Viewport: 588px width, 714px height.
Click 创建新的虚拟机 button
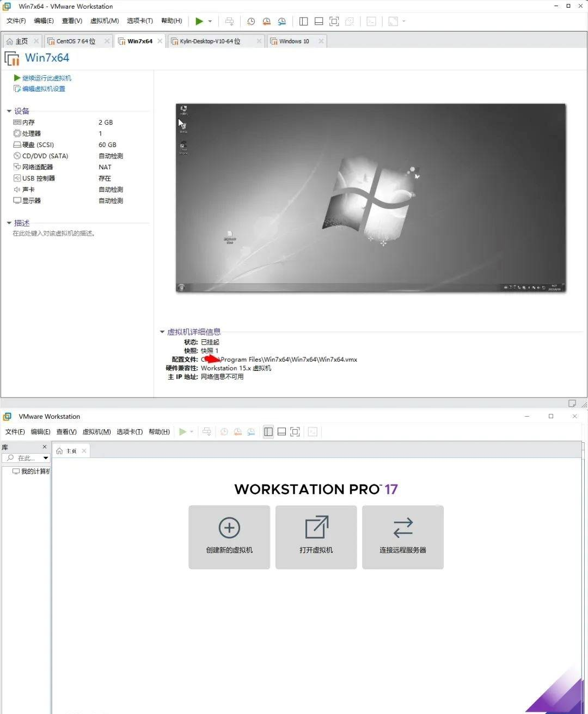[229, 538]
